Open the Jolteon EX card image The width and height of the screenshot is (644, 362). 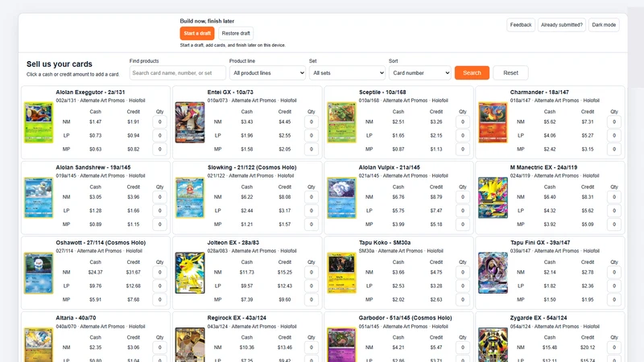(x=190, y=273)
